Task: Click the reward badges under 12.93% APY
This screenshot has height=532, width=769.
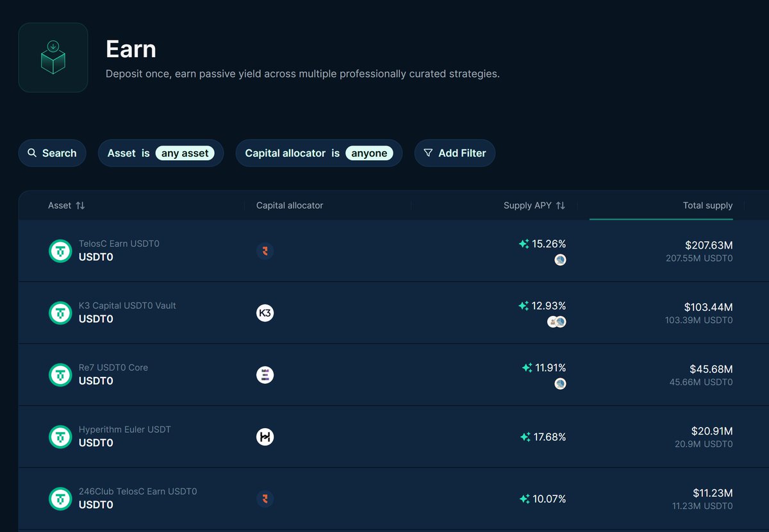Action: tap(556, 322)
